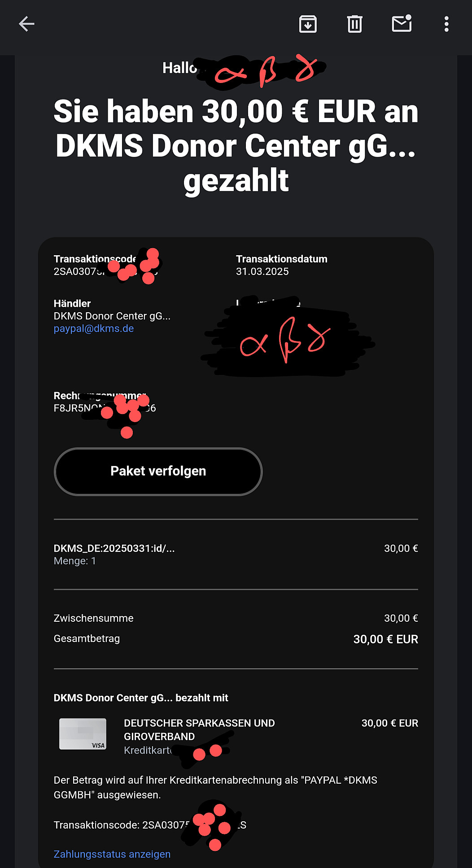Select the Deutscher Sparkassen und Giroverband text

click(199, 729)
